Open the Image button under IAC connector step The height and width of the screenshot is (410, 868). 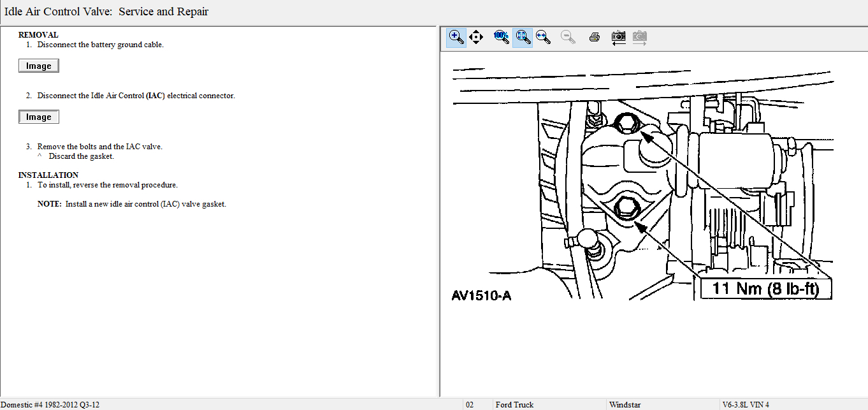point(39,117)
